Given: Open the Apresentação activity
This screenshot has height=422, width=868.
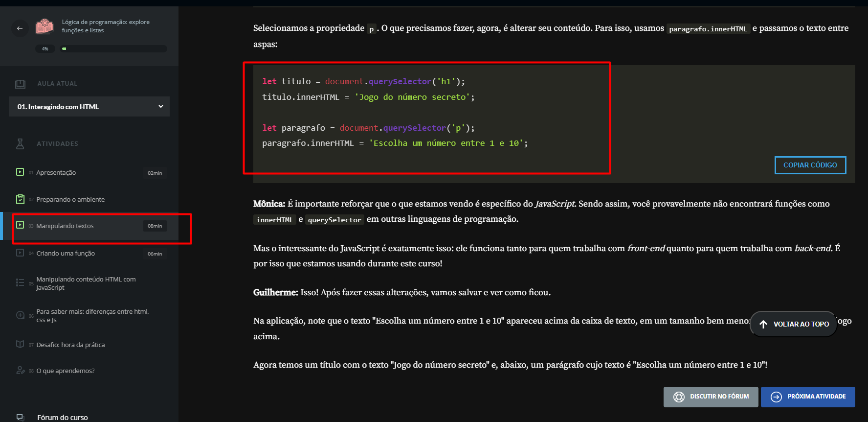Looking at the screenshot, I should 56,172.
